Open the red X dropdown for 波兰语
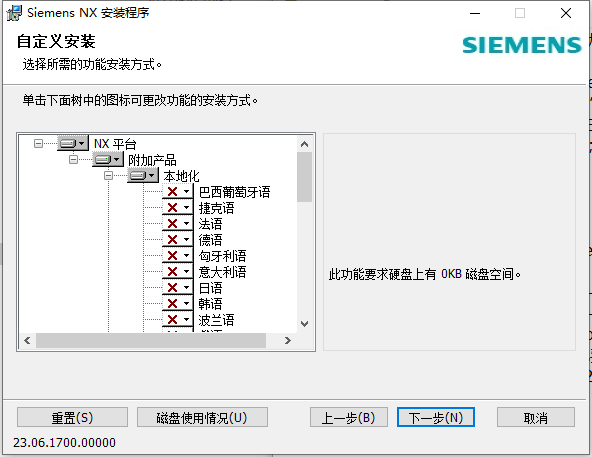The width and height of the screenshot is (592, 457). tap(178, 320)
